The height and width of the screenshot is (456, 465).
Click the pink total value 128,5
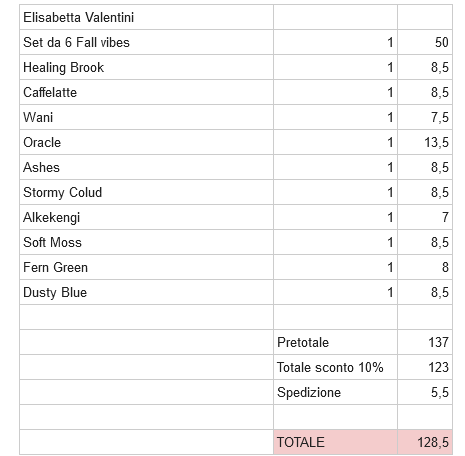click(425, 442)
